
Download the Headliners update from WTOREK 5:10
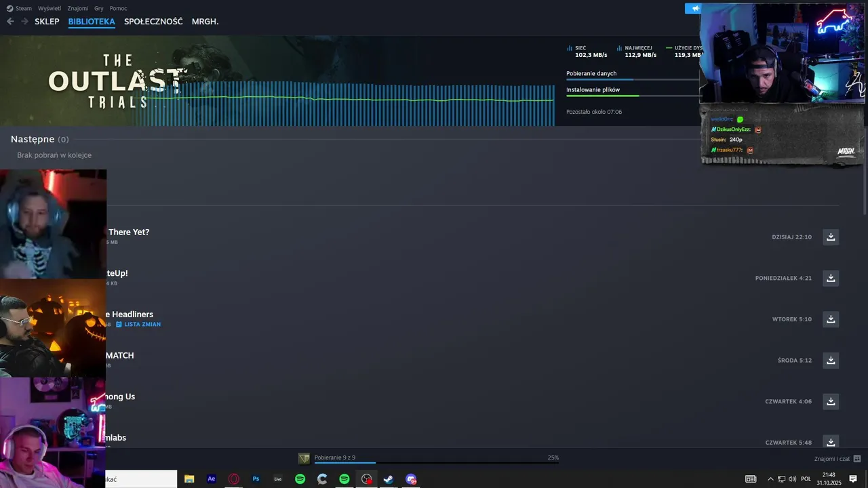click(831, 319)
